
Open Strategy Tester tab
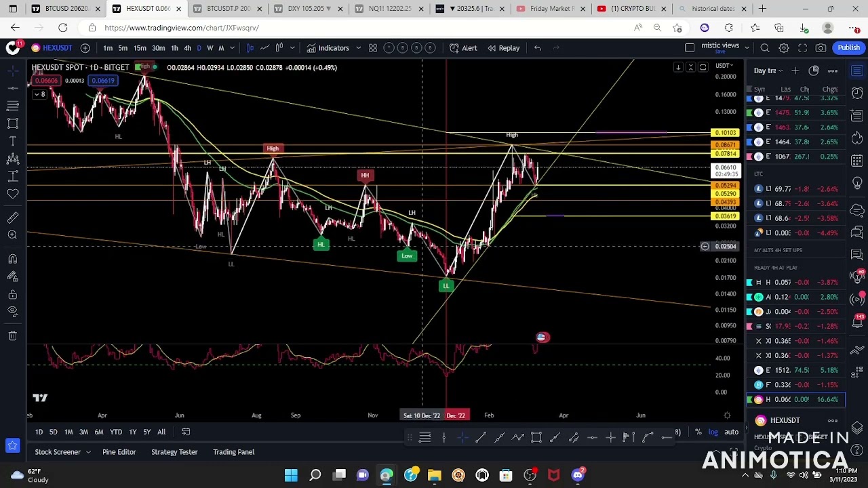[174, 452]
